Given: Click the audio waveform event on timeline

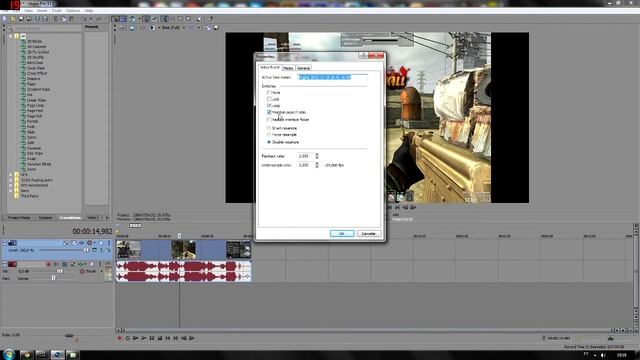Looking at the screenshot, I should point(183,271).
